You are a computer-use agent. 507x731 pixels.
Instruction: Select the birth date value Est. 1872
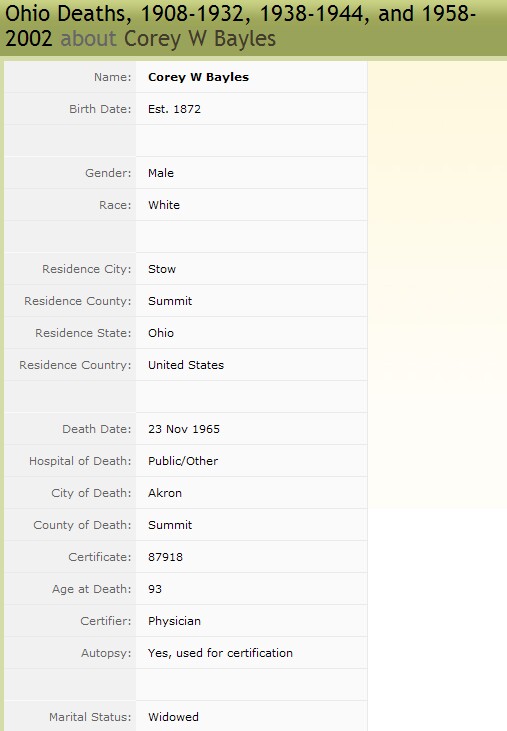[174, 109]
